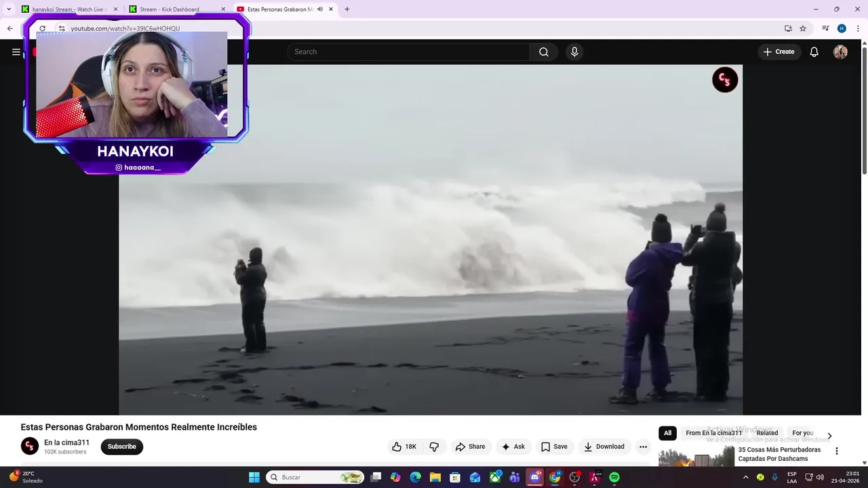Open Microsoft Store from the taskbar
Screen dimensions: 868x488
(456, 477)
